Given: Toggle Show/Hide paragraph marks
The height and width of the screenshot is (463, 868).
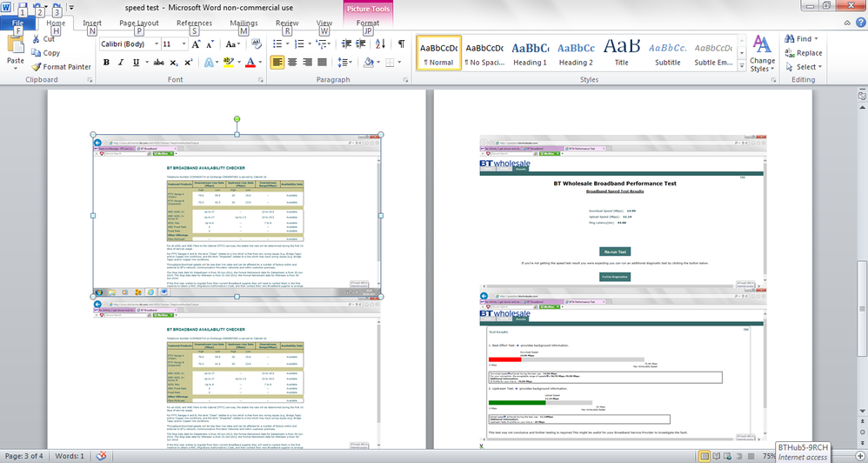Looking at the screenshot, I should pos(401,44).
